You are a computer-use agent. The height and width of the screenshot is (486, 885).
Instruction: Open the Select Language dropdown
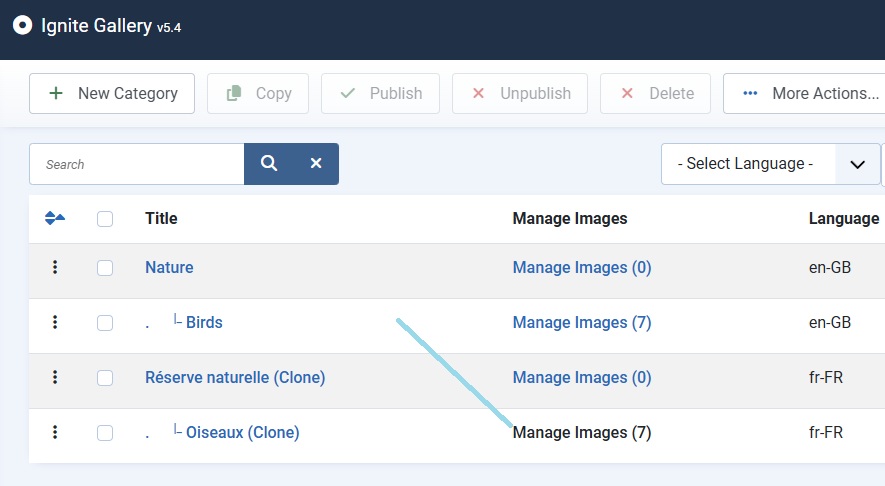(x=770, y=164)
